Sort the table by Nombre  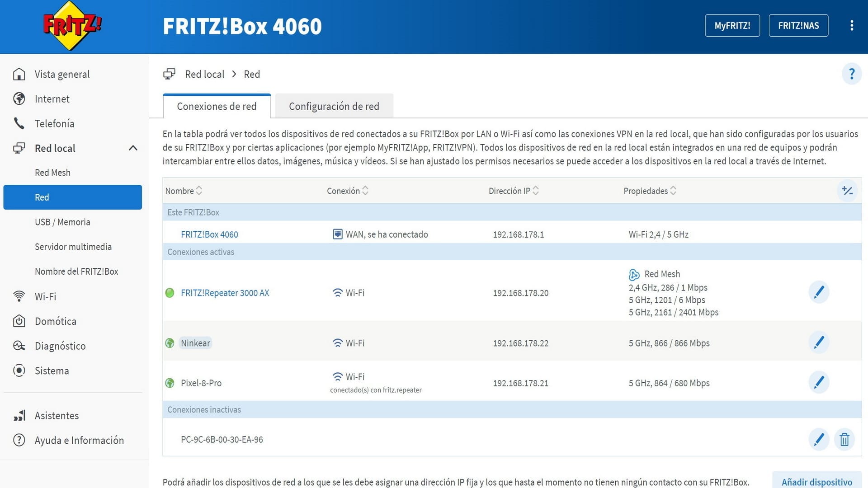(184, 191)
